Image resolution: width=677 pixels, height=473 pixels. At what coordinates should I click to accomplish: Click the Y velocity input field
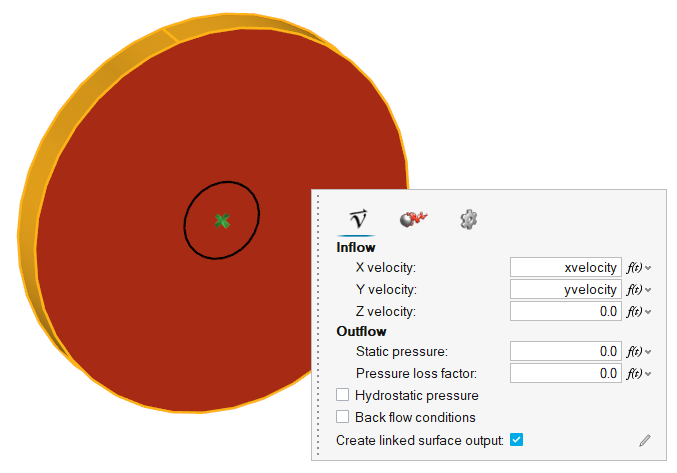click(x=565, y=289)
